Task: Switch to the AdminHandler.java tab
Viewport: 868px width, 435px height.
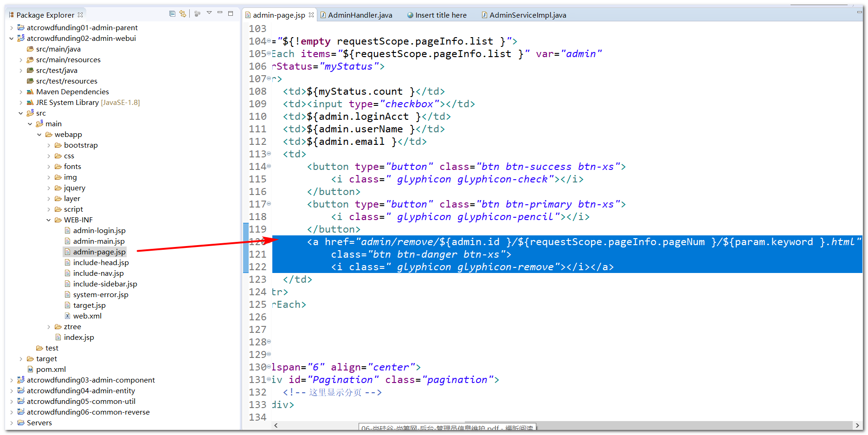Action: click(356, 15)
